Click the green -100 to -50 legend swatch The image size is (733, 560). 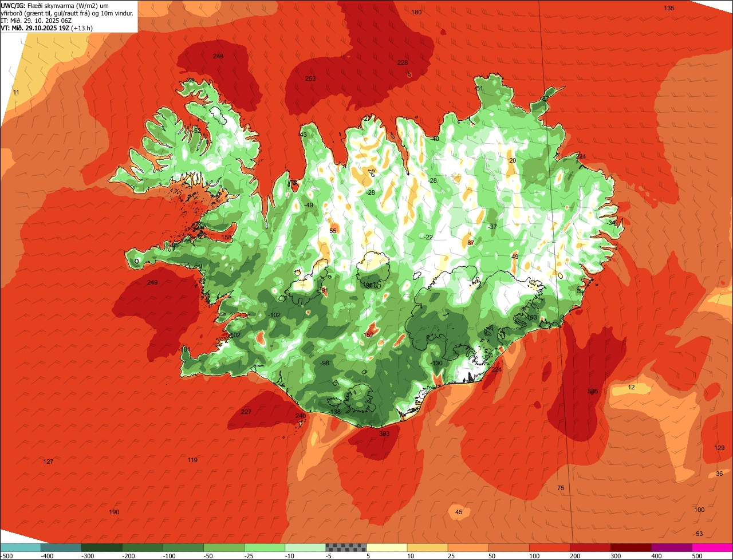pos(183,547)
